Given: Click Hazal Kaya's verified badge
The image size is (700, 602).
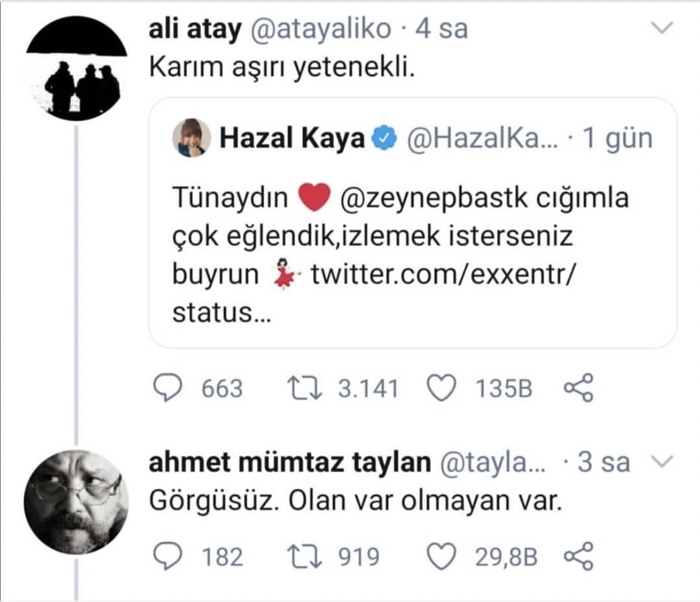Looking at the screenshot, I should click(384, 139).
